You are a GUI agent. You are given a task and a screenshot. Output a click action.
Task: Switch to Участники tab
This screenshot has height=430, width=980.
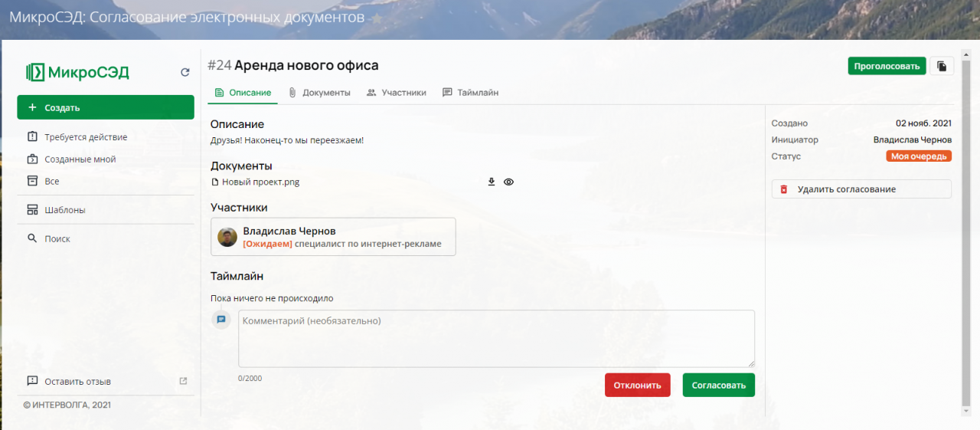(396, 92)
